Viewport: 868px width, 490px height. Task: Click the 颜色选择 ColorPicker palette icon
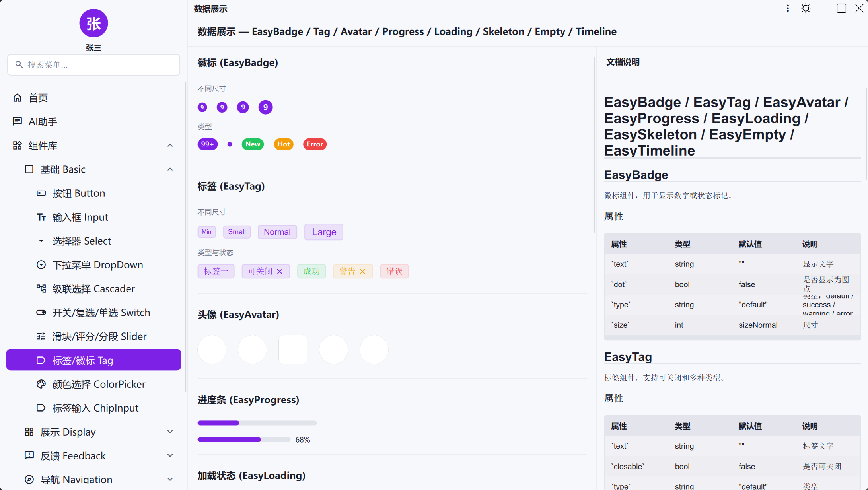click(x=41, y=384)
